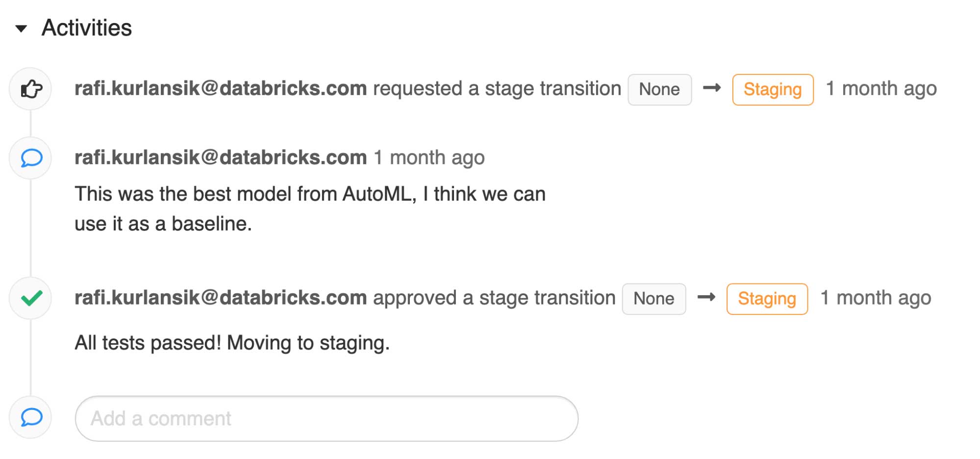Open the user email on the approved transition row
The width and height of the screenshot is (980, 459).
[221, 298]
